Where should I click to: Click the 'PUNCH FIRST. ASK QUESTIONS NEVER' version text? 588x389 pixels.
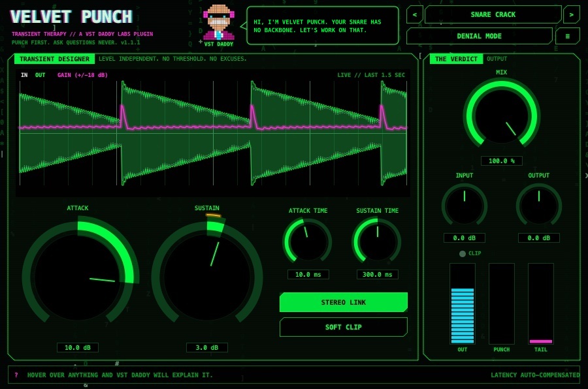point(76,42)
